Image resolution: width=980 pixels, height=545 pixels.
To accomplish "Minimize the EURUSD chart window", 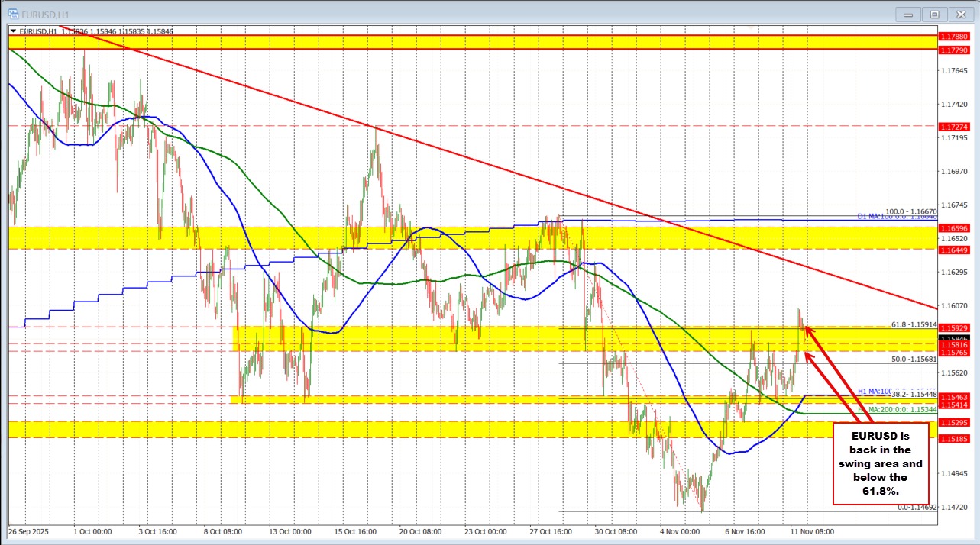I will pos(907,14).
